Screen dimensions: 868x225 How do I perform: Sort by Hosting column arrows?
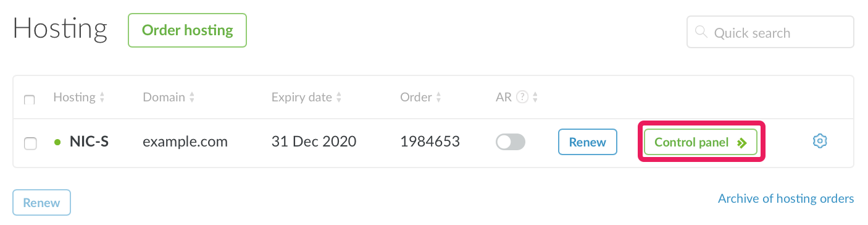pos(102,98)
